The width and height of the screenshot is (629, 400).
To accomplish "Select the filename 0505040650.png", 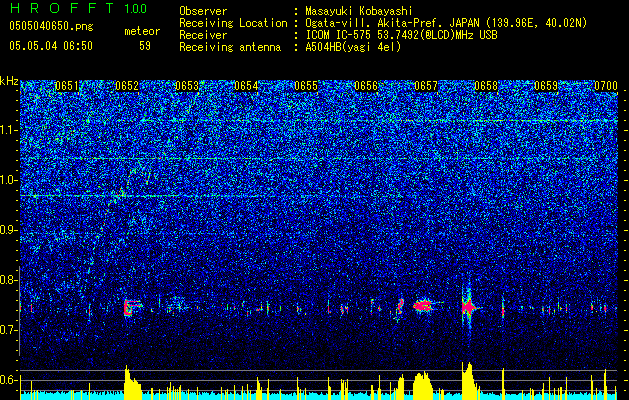I will pos(51,27).
